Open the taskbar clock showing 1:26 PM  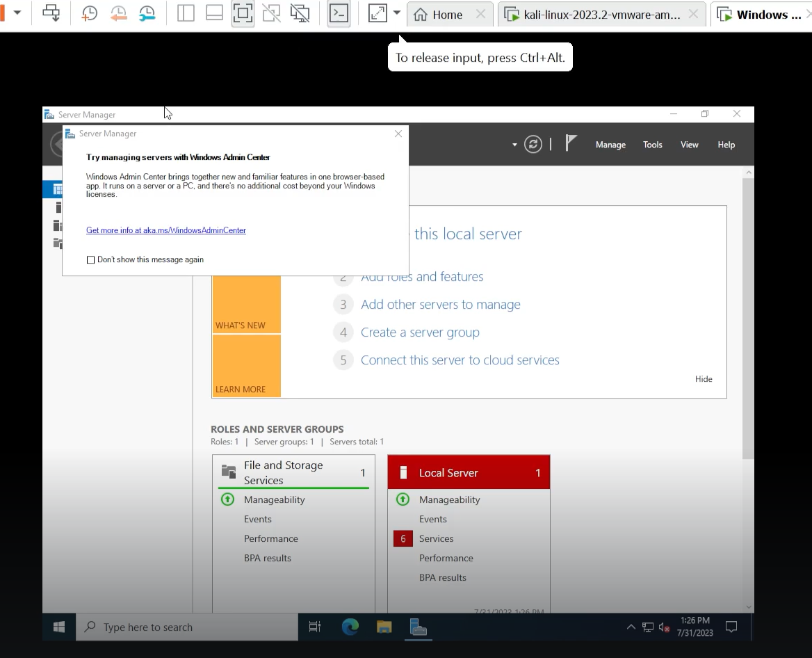pos(695,627)
